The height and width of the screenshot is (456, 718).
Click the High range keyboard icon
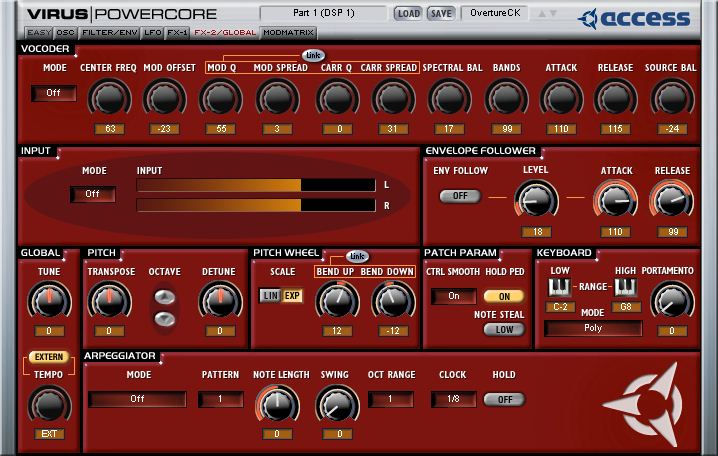tap(626, 288)
